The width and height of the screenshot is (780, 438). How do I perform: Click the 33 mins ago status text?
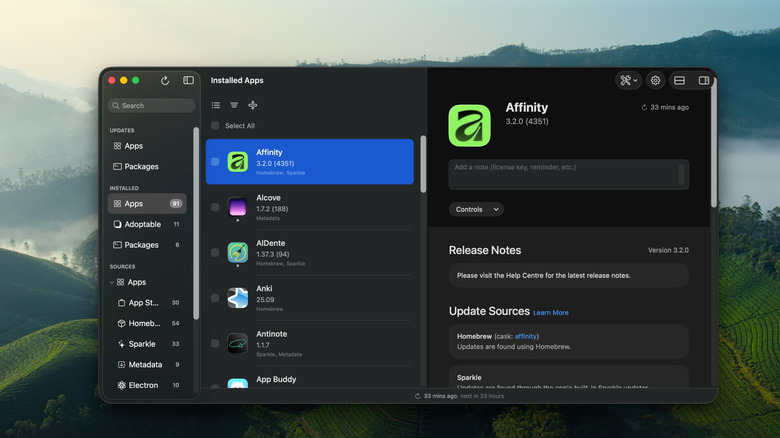[x=440, y=396]
